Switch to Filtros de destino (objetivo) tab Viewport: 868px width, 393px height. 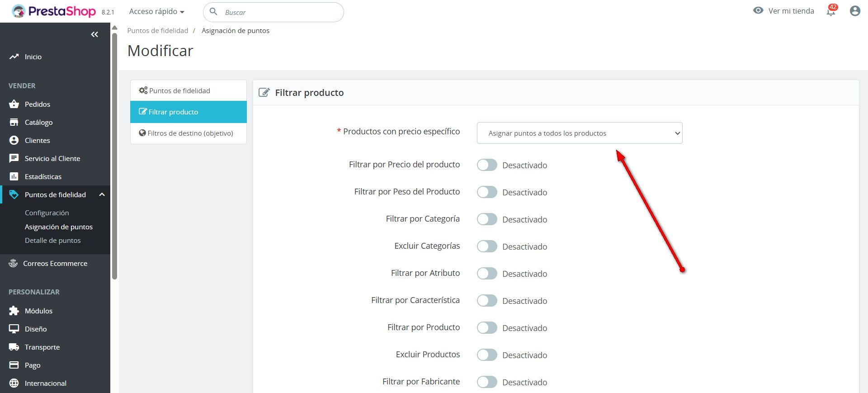(189, 133)
